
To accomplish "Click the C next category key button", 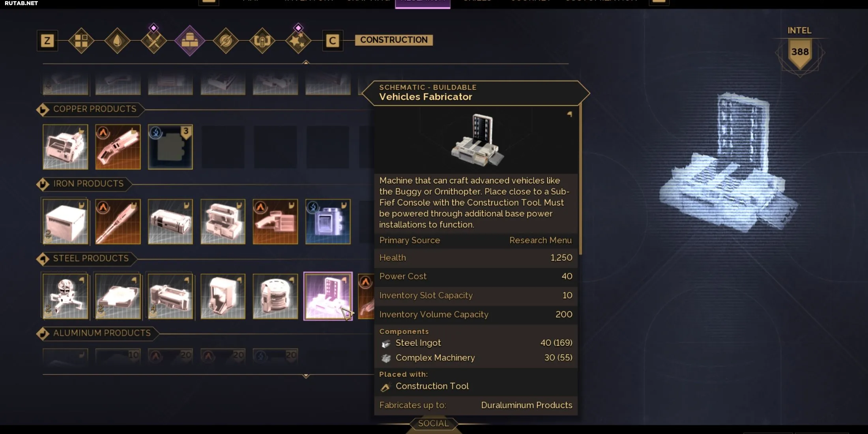I will 333,41.
